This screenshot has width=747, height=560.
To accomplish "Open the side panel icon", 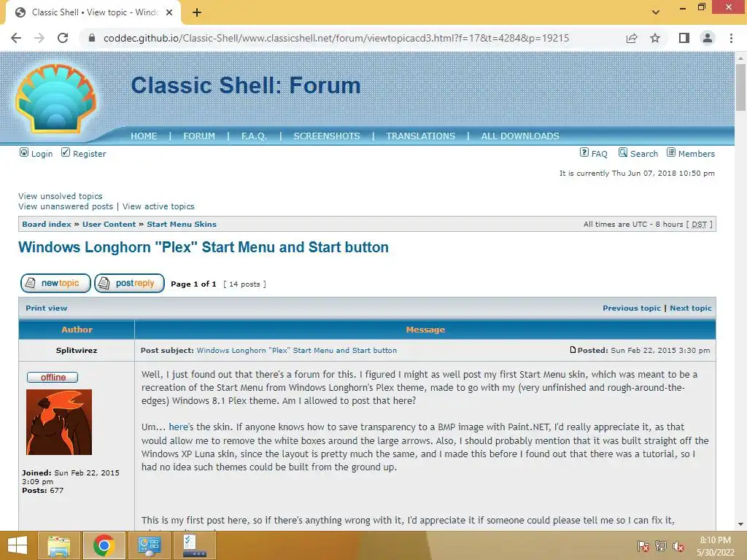I will [684, 38].
